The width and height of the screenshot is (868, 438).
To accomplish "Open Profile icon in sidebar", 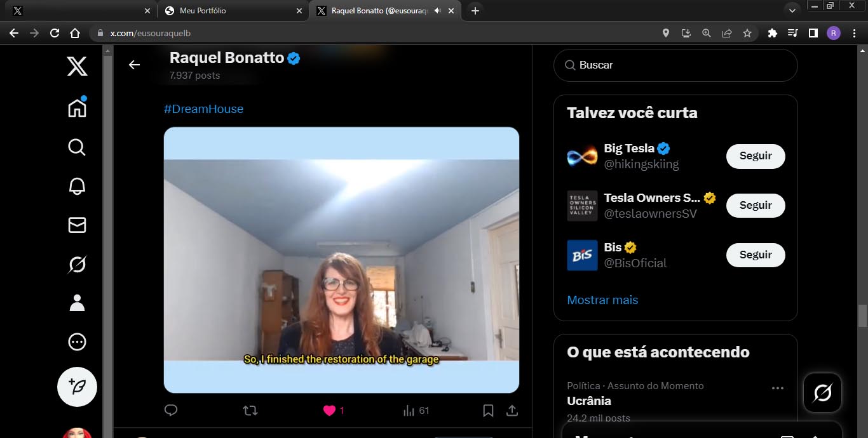I will click(x=77, y=303).
